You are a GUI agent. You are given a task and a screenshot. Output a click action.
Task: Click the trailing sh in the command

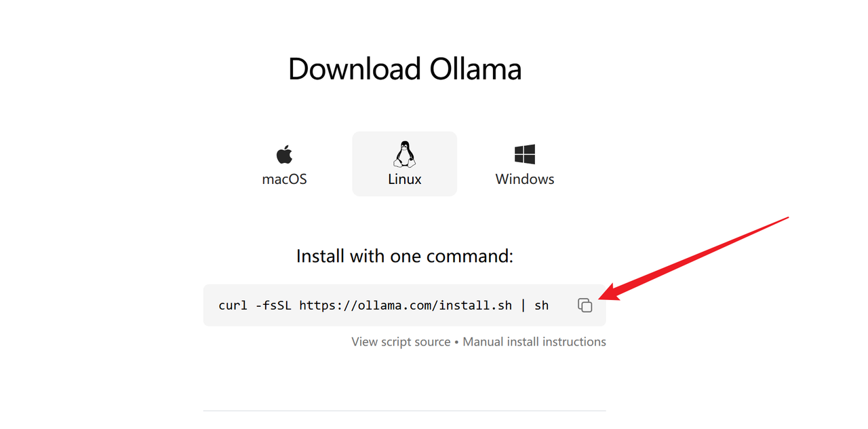click(x=541, y=305)
